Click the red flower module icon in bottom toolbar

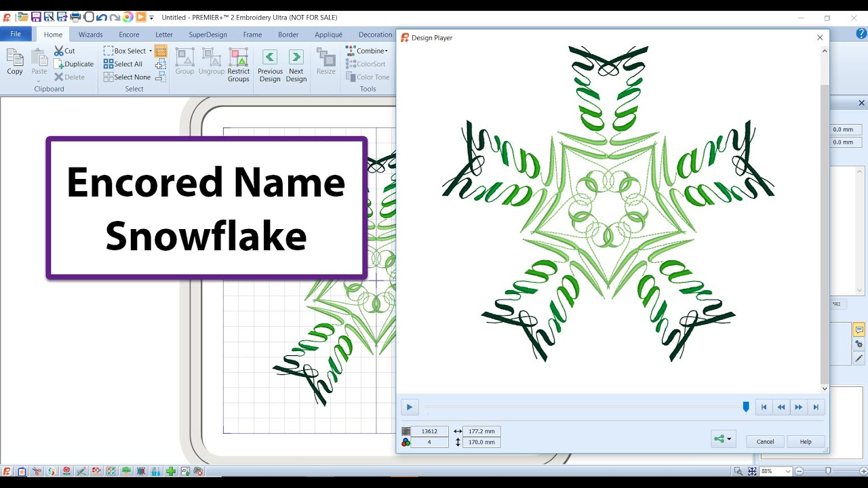[x=66, y=471]
